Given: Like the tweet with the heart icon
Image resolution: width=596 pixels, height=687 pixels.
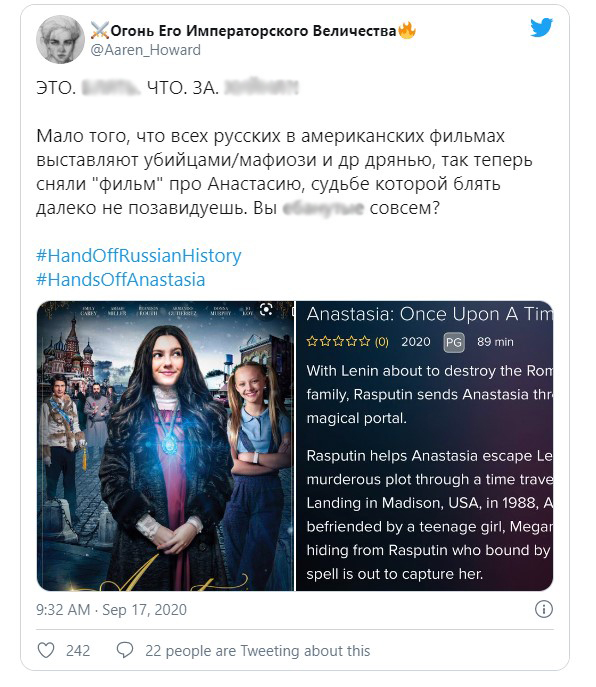Looking at the screenshot, I should pos(46,650).
